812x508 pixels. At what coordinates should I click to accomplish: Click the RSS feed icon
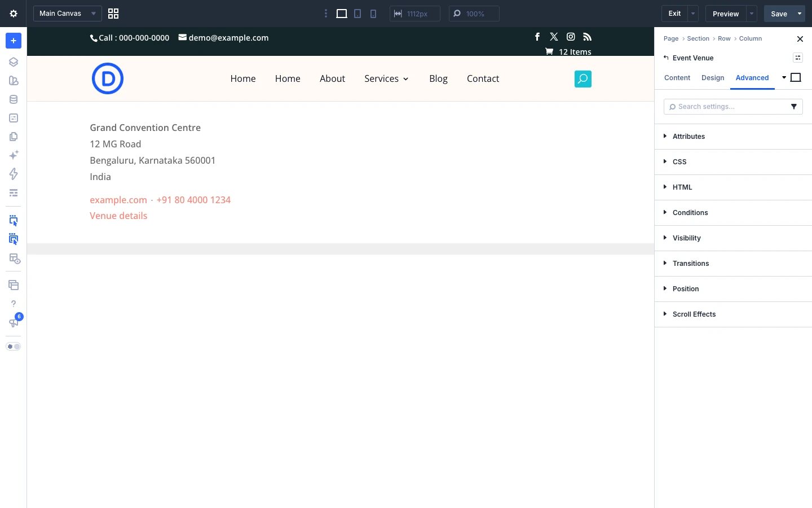click(x=588, y=37)
